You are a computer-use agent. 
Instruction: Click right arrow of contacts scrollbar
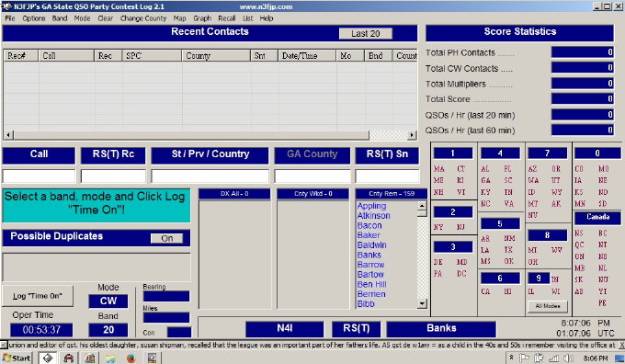point(412,135)
